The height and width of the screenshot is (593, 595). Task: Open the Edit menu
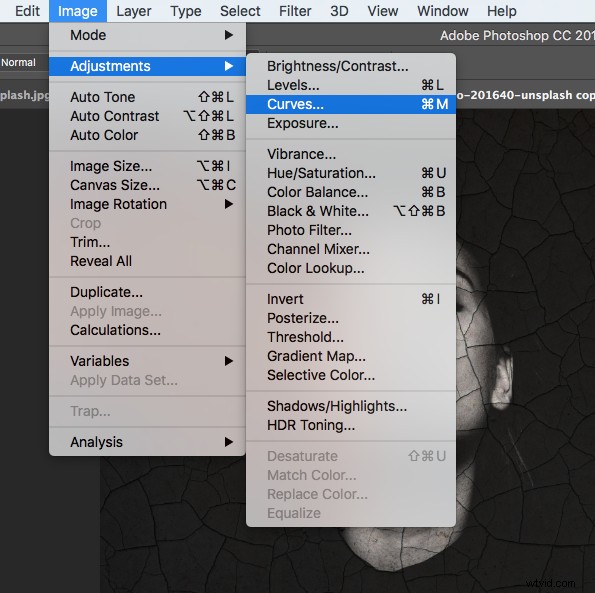click(x=27, y=11)
